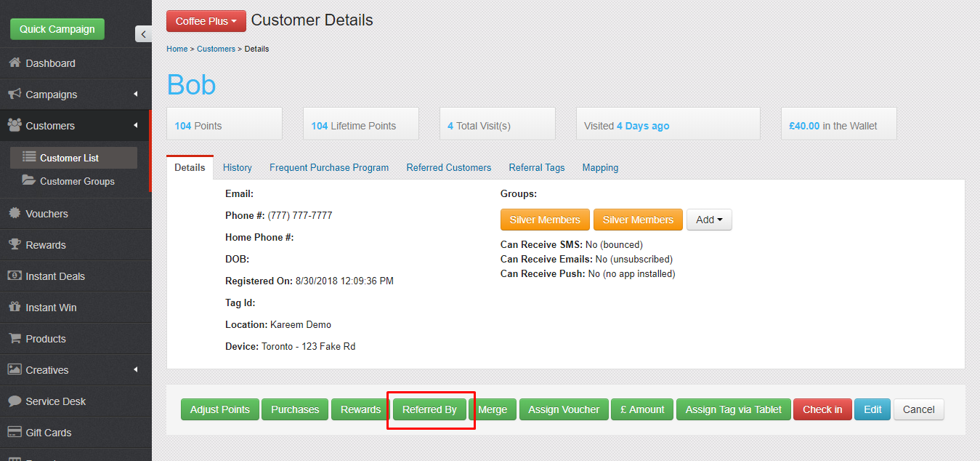Select Customer Groups in the sidebar
The width and height of the screenshot is (980, 461).
[x=77, y=181]
